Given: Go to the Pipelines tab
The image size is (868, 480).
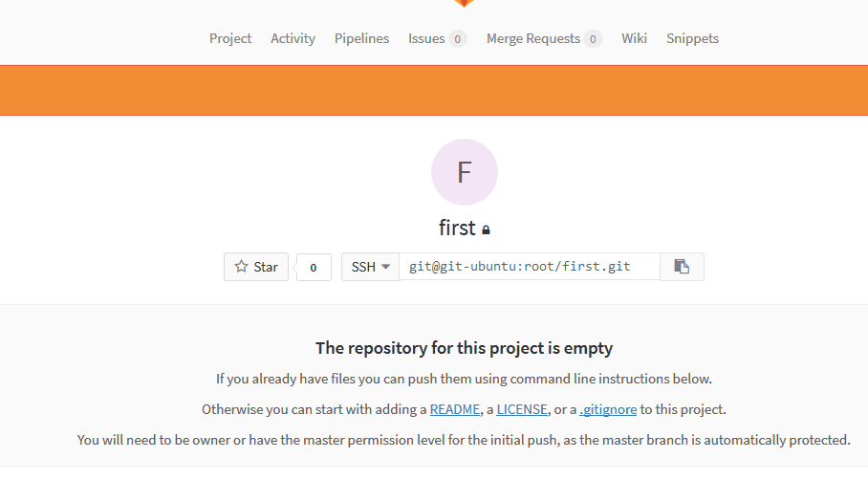Looking at the screenshot, I should tap(361, 39).
